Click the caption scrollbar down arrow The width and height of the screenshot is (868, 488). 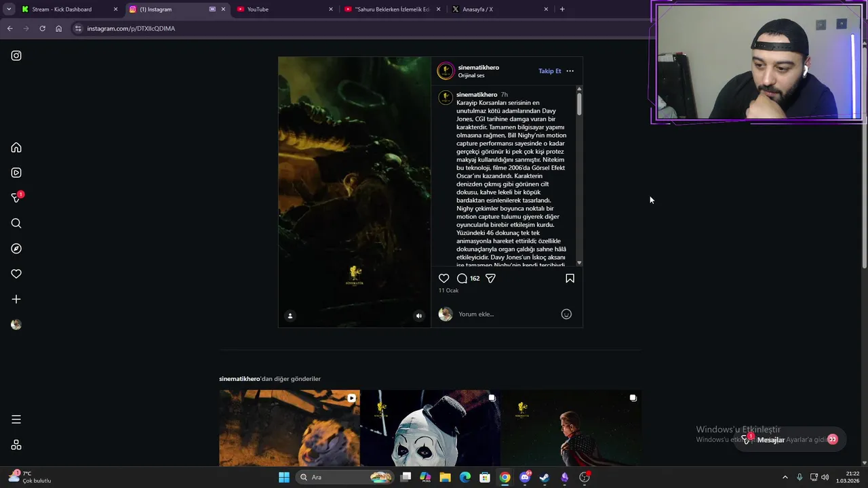click(x=579, y=263)
